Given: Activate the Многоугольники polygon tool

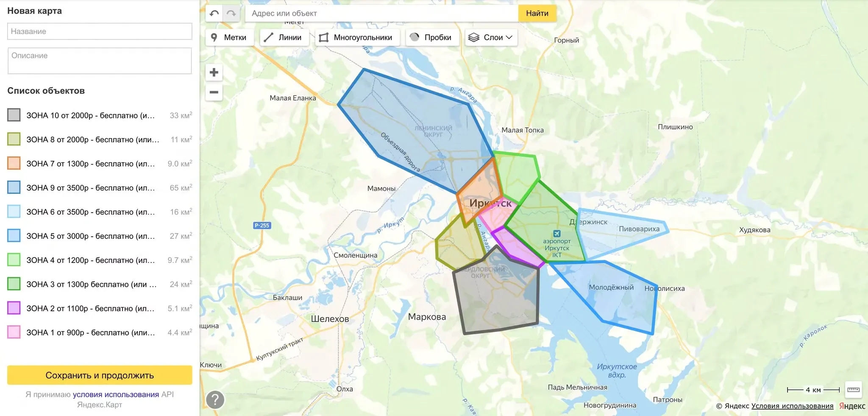Looking at the screenshot, I should pyautogui.click(x=356, y=37).
